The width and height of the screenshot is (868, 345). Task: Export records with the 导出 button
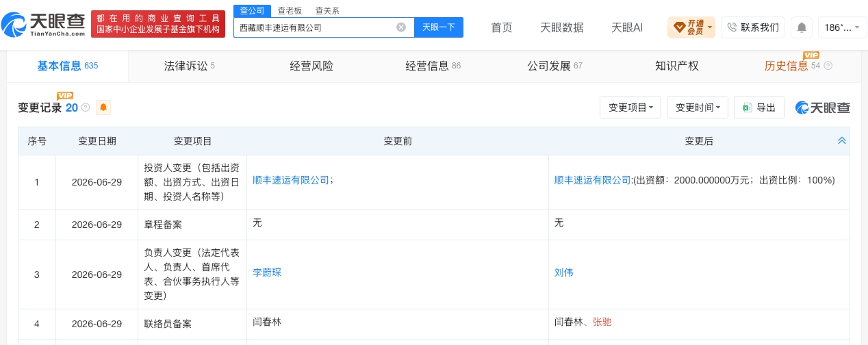[x=759, y=107]
